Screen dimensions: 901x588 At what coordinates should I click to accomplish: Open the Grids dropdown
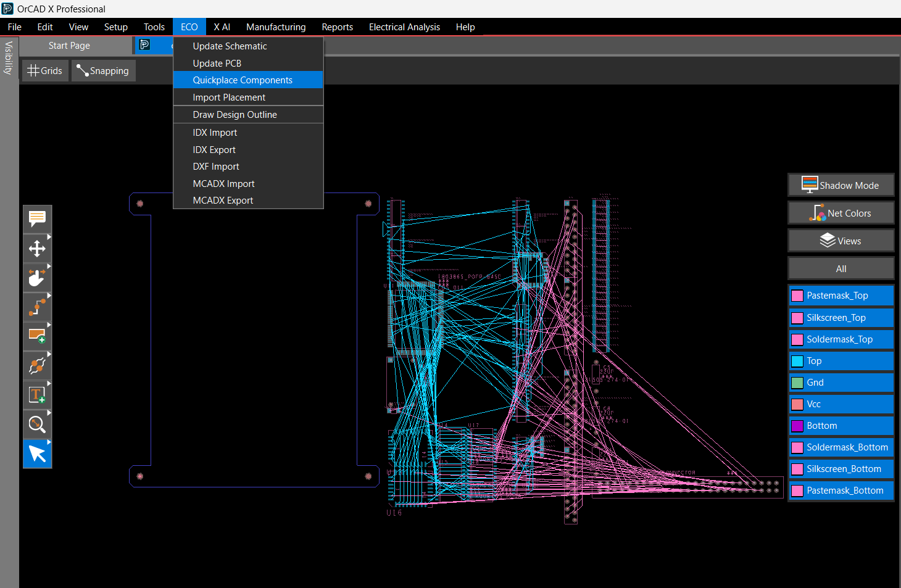(x=45, y=71)
